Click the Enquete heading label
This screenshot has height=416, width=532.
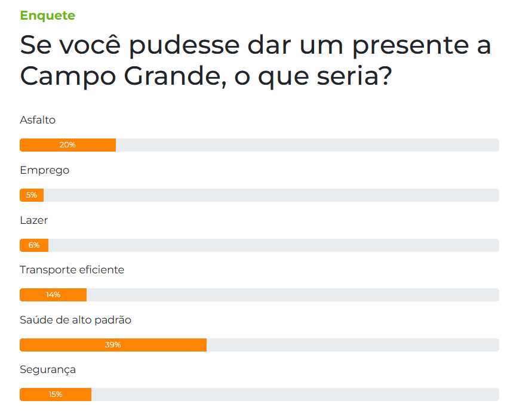48,16
